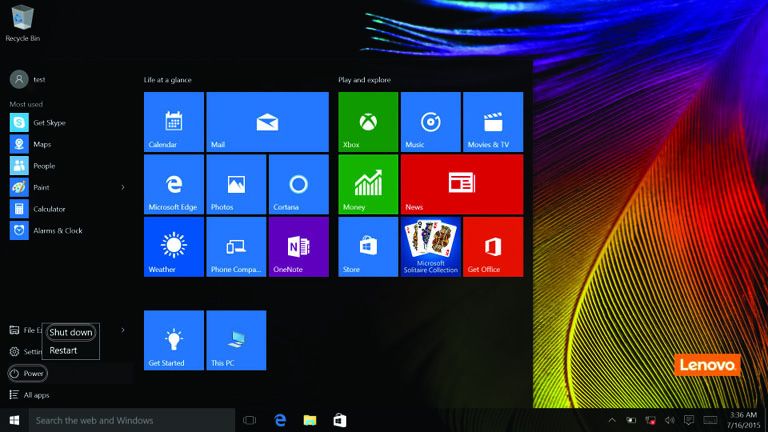Open the touch keyboard tray icon
Viewport: 768px width, 432px height.
click(x=710, y=420)
